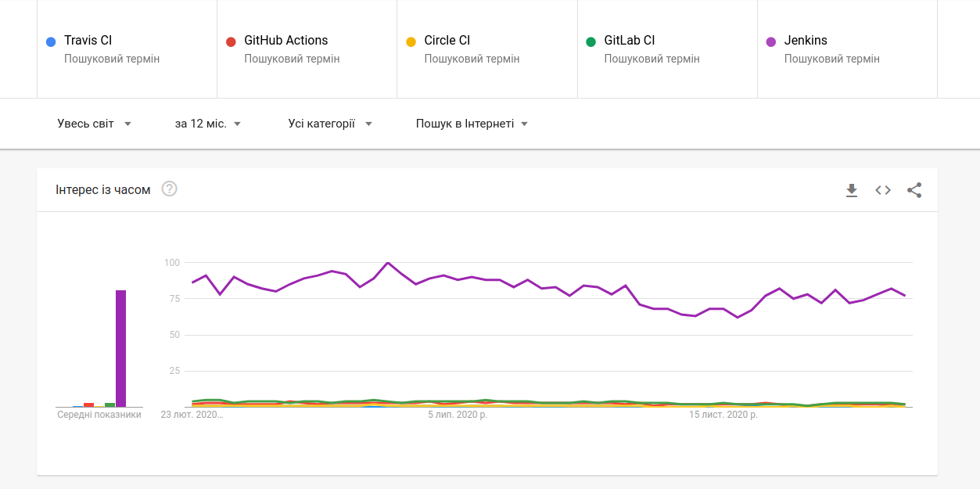980x489 pixels.
Task: Click the Jenkins line peak at 100
Action: coord(388,263)
